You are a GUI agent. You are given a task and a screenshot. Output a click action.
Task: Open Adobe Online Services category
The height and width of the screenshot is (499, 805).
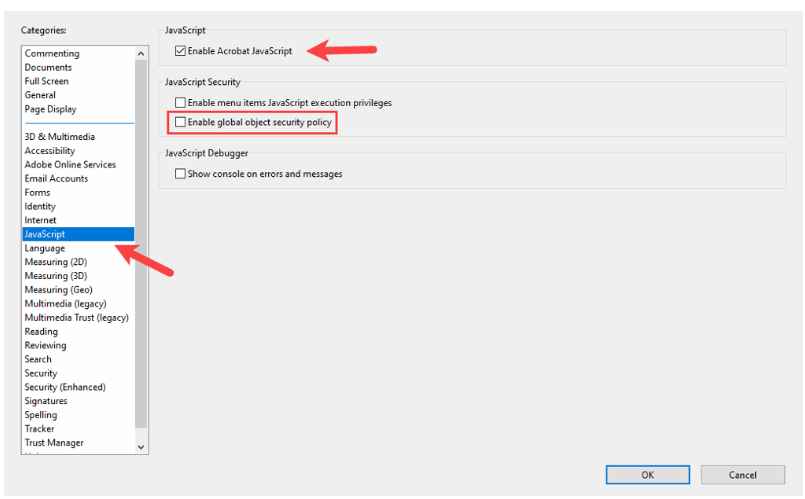pyautogui.click(x=70, y=165)
